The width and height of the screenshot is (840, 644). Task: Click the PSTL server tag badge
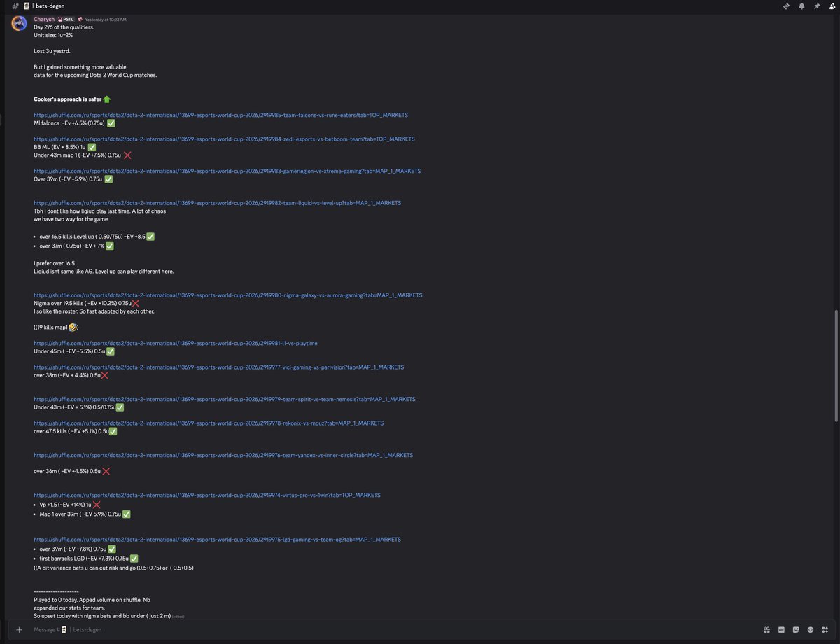click(x=66, y=19)
